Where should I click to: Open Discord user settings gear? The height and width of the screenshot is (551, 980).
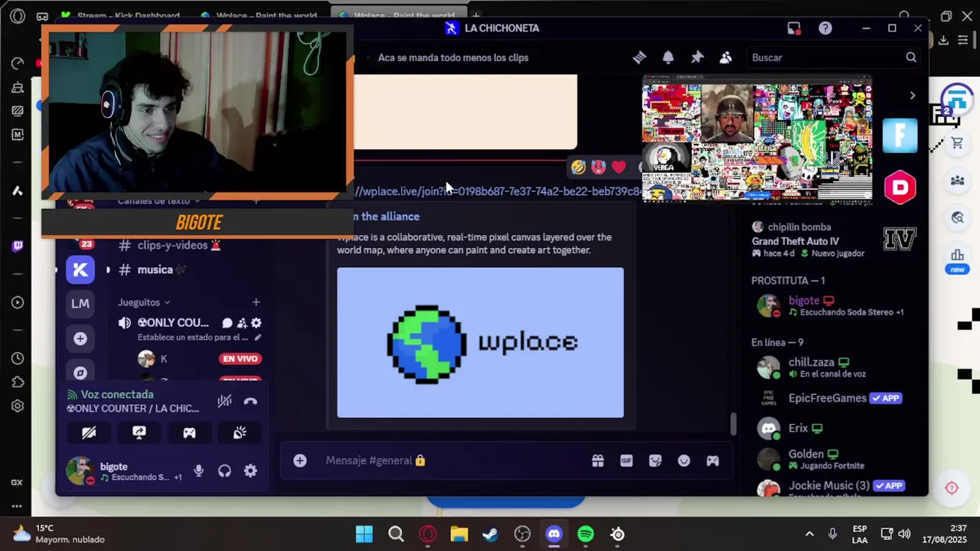tap(250, 471)
